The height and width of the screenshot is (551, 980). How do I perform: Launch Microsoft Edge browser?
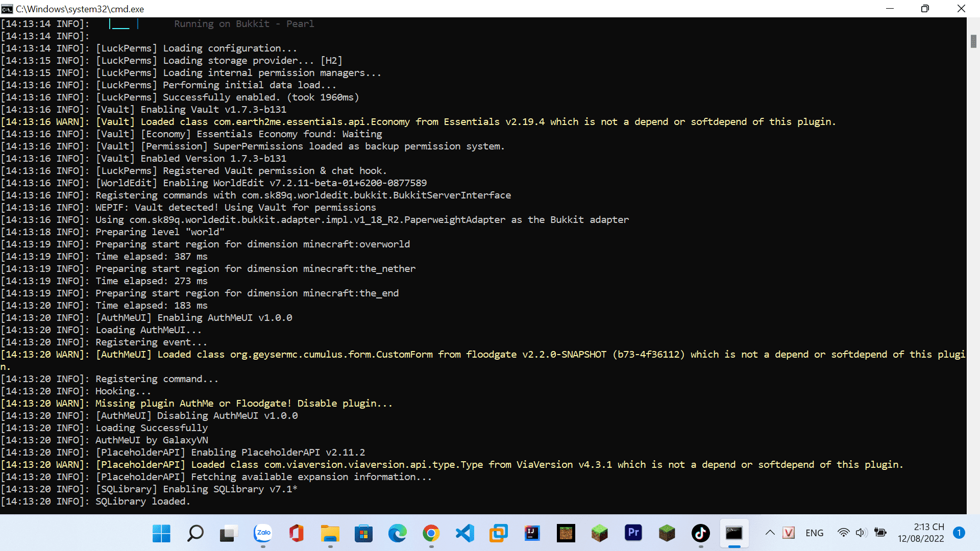point(398,533)
